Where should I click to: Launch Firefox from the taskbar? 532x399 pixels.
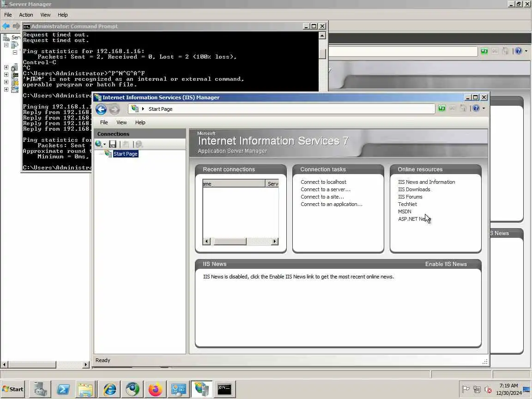pyautogui.click(x=155, y=389)
